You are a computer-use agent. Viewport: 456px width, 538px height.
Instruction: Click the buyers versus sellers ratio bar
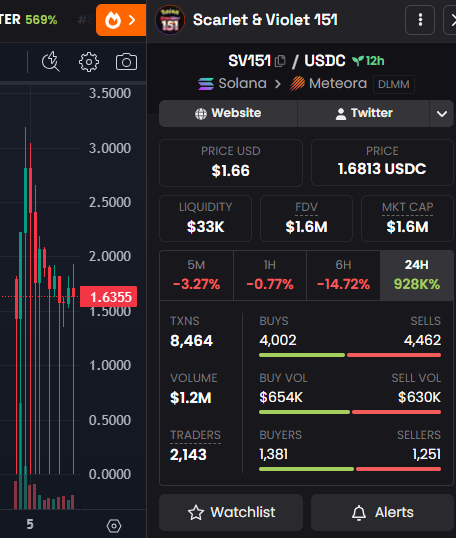coord(350,469)
